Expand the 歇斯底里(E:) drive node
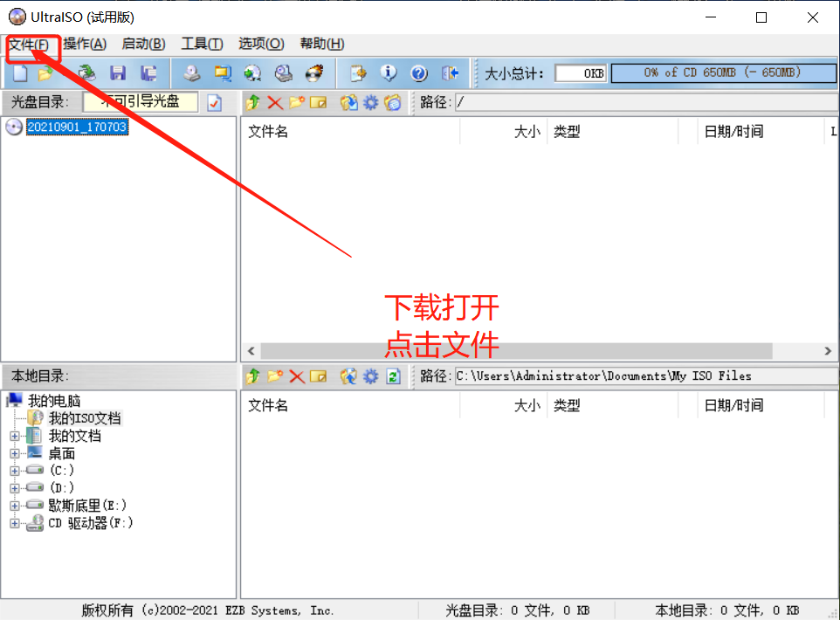Viewport: 840px width, 620px height. [x=15, y=506]
